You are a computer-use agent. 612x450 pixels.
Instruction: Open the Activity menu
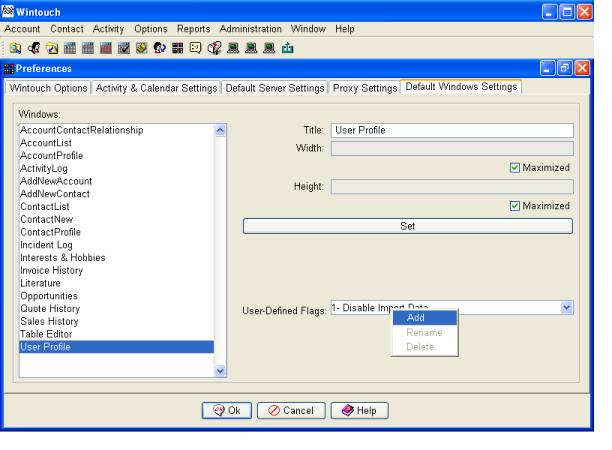pos(109,29)
